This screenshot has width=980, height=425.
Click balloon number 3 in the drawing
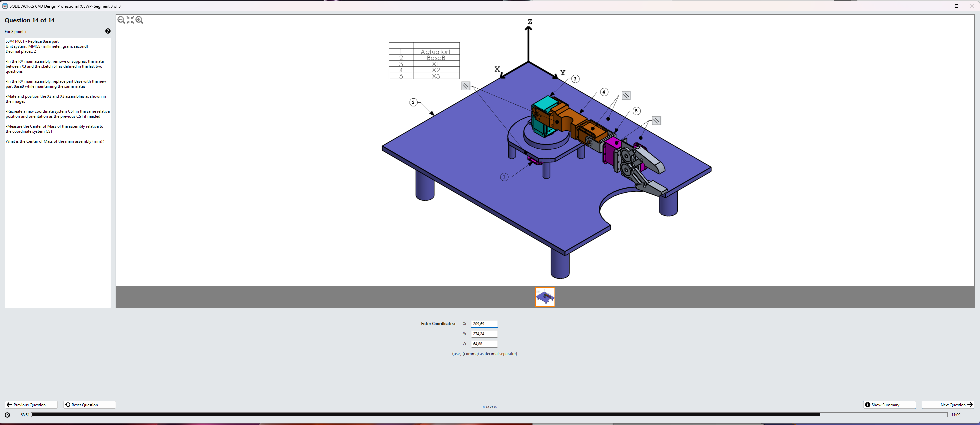coord(575,79)
